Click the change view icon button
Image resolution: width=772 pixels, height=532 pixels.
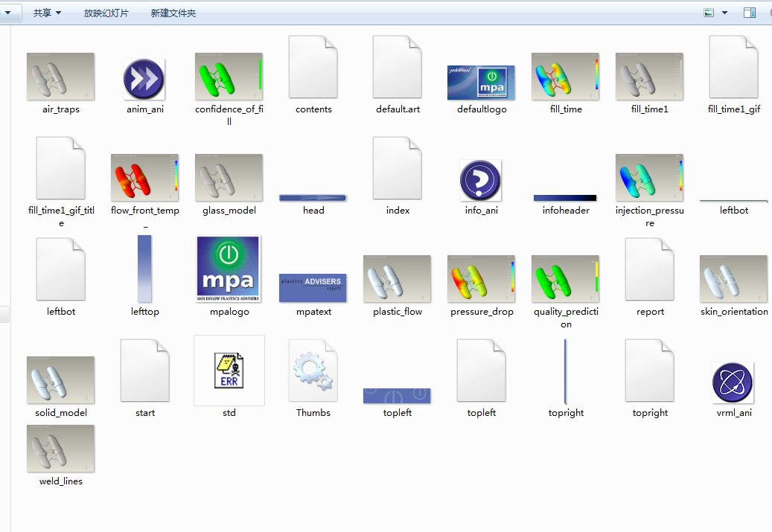(x=709, y=13)
